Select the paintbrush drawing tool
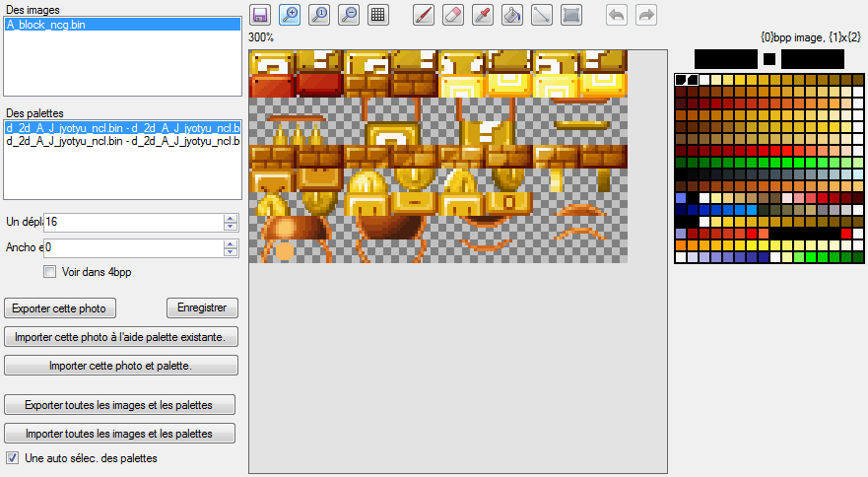The height and width of the screenshot is (477, 868). [x=424, y=15]
